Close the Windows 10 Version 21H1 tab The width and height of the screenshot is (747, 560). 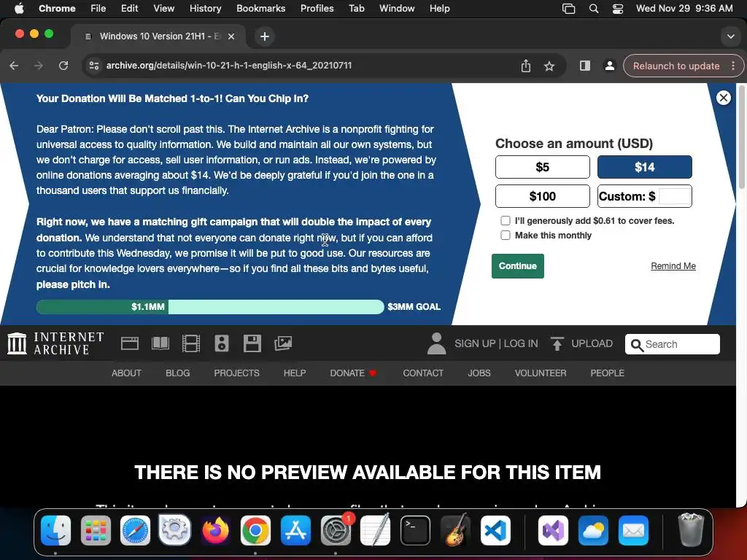pos(231,36)
